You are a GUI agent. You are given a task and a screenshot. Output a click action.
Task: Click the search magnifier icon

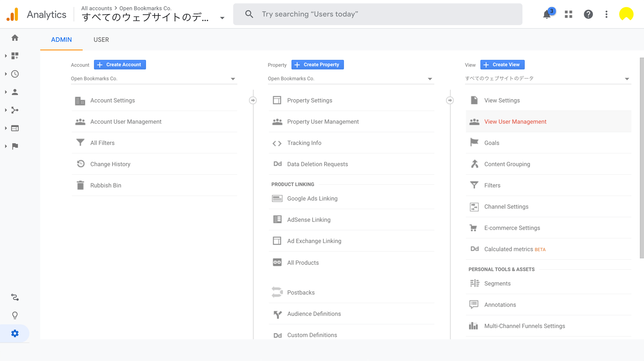pos(249,14)
